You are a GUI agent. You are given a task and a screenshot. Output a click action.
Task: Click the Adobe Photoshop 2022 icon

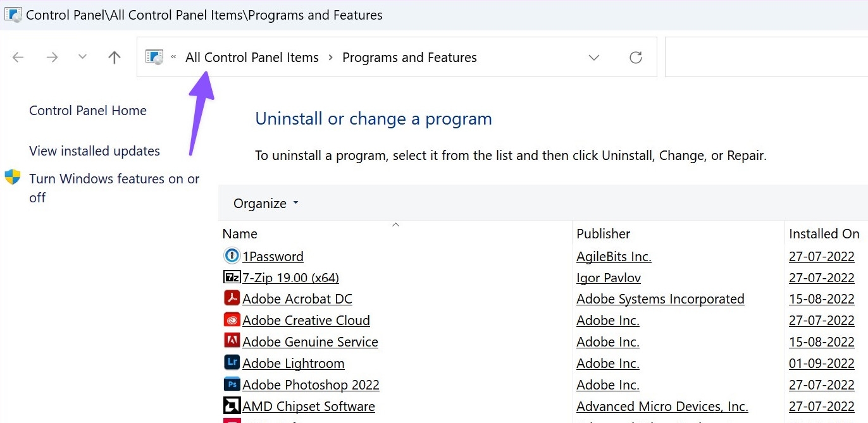point(232,384)
